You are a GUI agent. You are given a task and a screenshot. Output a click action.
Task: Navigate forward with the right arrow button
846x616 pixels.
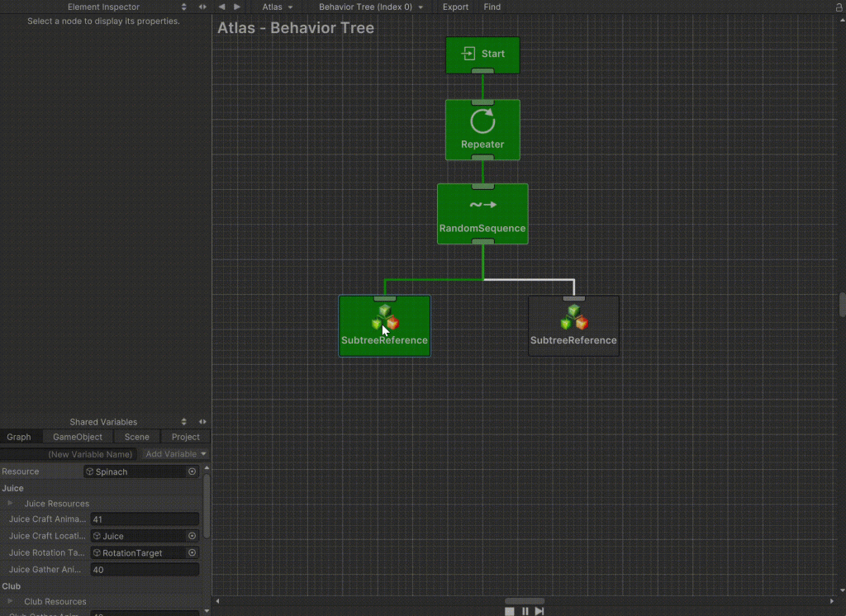[x=237, y=7]
